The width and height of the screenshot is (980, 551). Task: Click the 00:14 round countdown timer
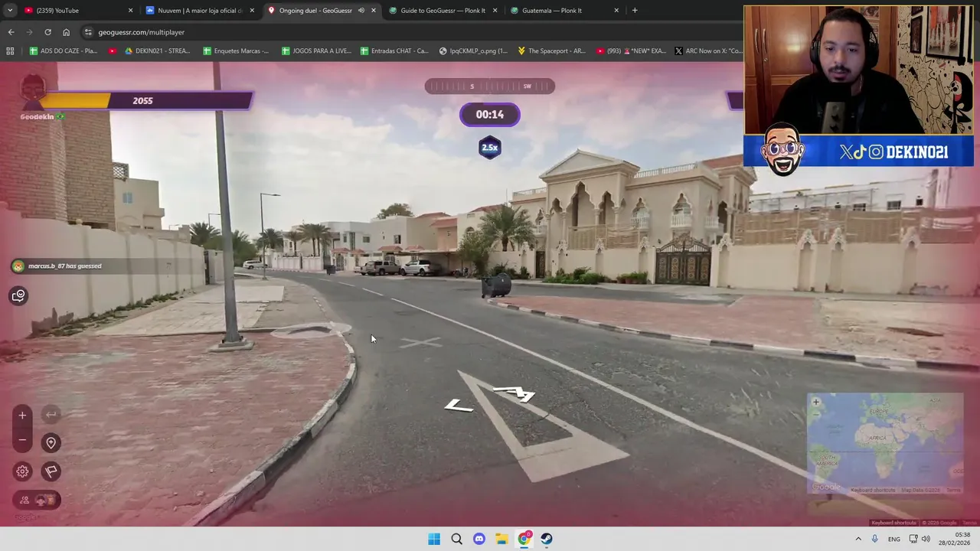click(490, 115)
